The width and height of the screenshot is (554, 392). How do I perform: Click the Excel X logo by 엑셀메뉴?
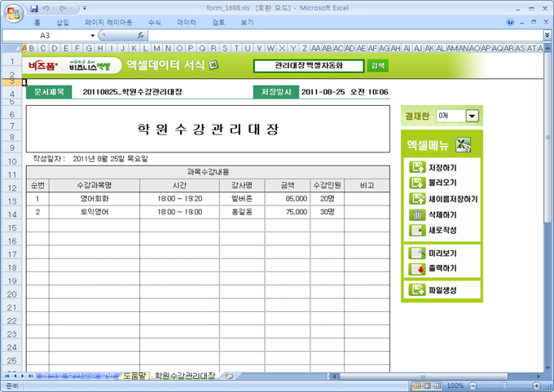[x=463, y=145]
